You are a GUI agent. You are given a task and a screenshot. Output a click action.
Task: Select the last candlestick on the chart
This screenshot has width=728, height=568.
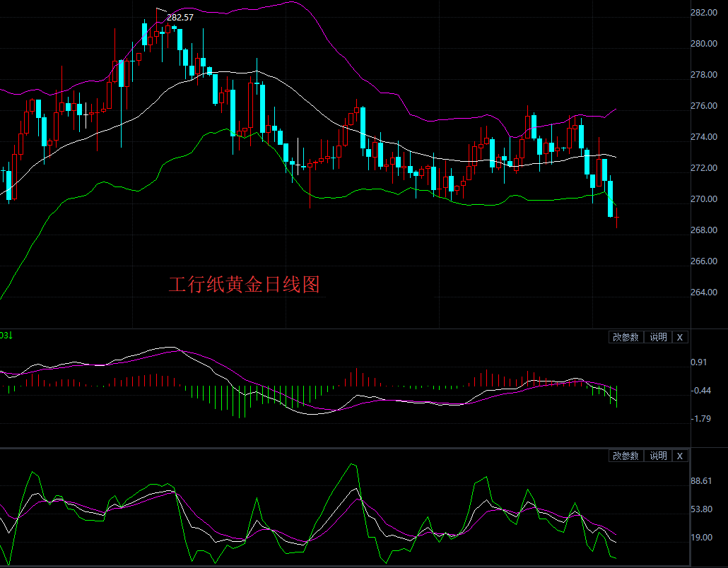(617, 218)
